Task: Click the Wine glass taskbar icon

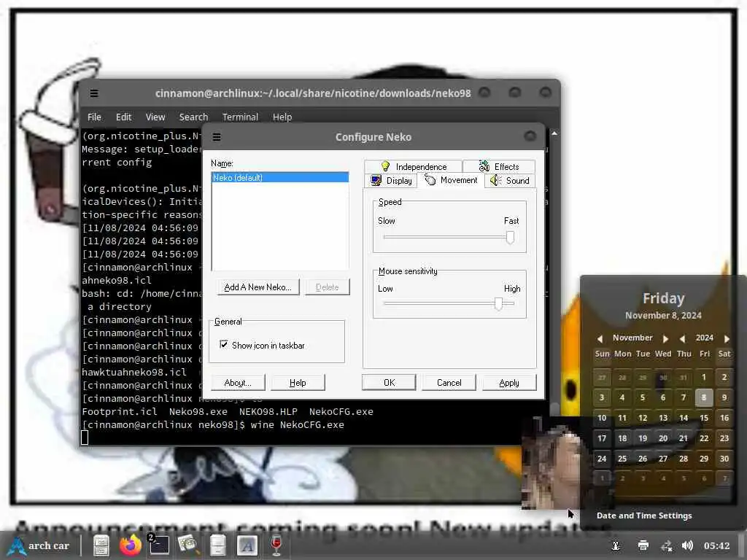Action: coord(276,545)
